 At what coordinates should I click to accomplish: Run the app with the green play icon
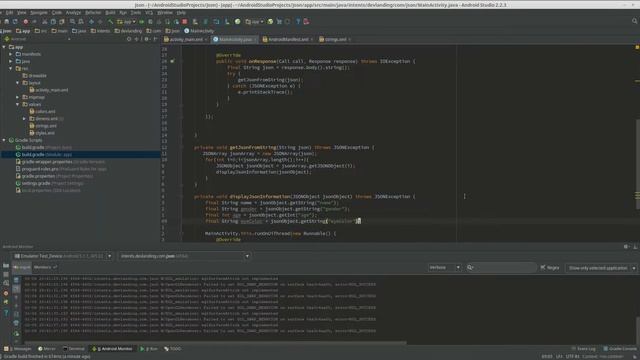142,21
